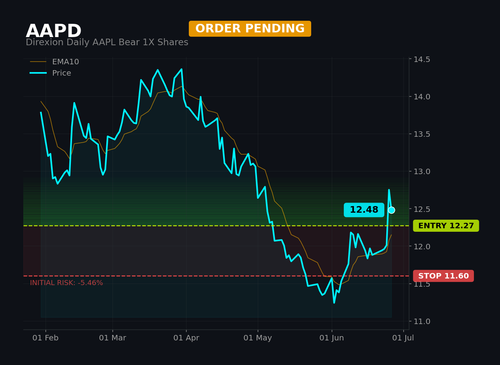
Task: Click the 01 Mar date axis label
Action: coord(112,338)
